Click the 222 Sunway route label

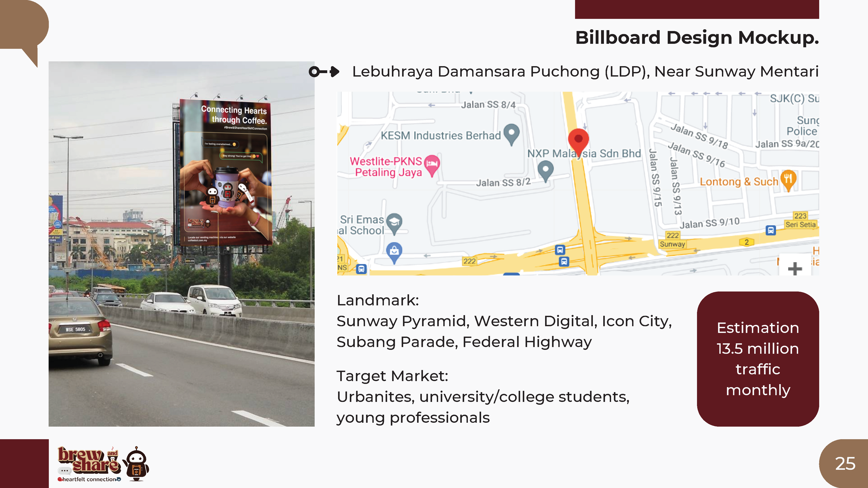(672, 240)
